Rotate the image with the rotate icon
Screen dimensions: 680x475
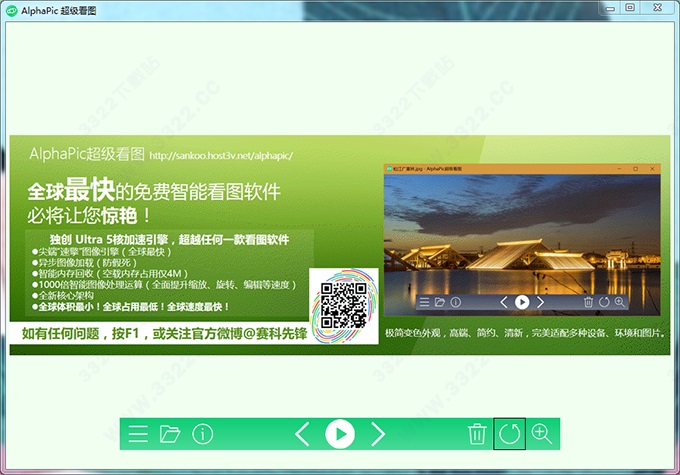[x=509, y=433]
